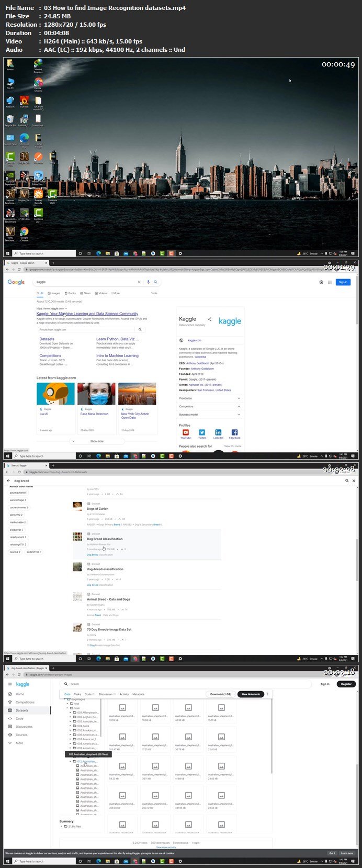This screenshot has width=362, height=868.
Task: Click the Datasets sitelink under the Kaggle result
Action: coord(47,339)
